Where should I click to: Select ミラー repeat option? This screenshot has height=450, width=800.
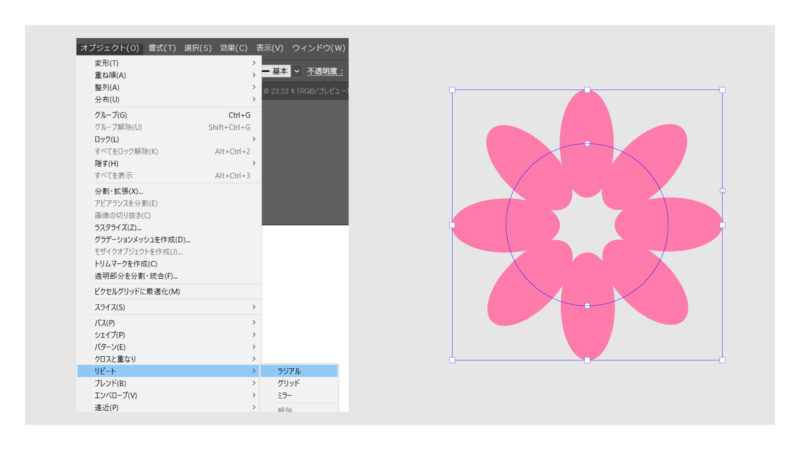(x=286, y=396)
